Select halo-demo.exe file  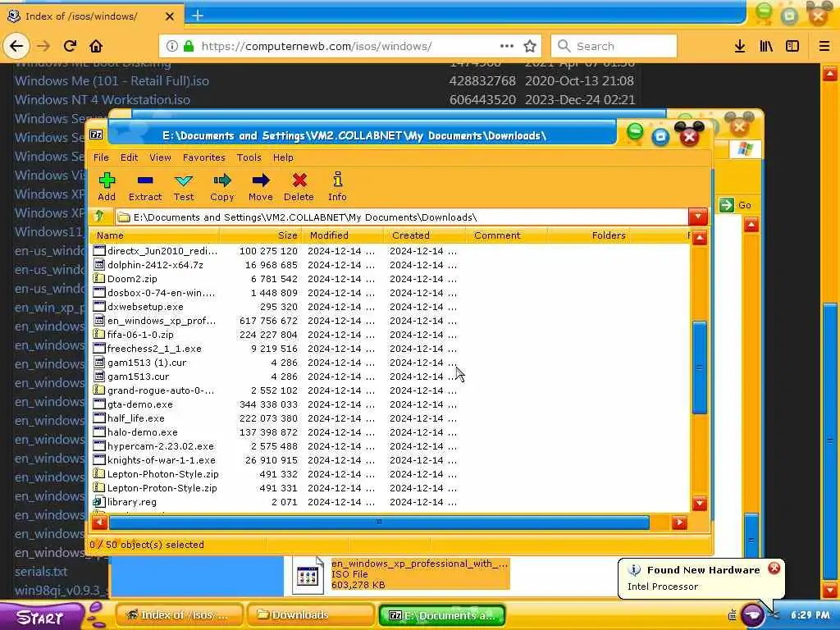coord(143,432)
